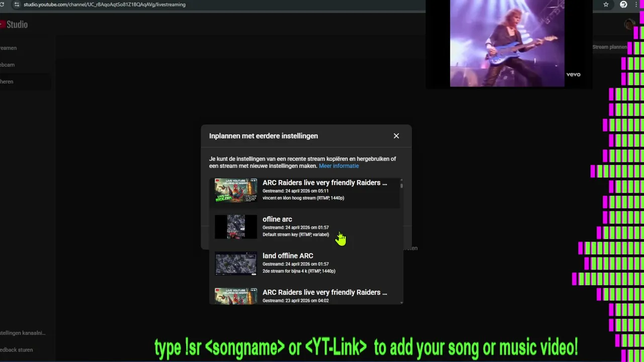Select the land offline ARC stream title
The height and width of the screenshot is (362, 644).
(288, 256)
